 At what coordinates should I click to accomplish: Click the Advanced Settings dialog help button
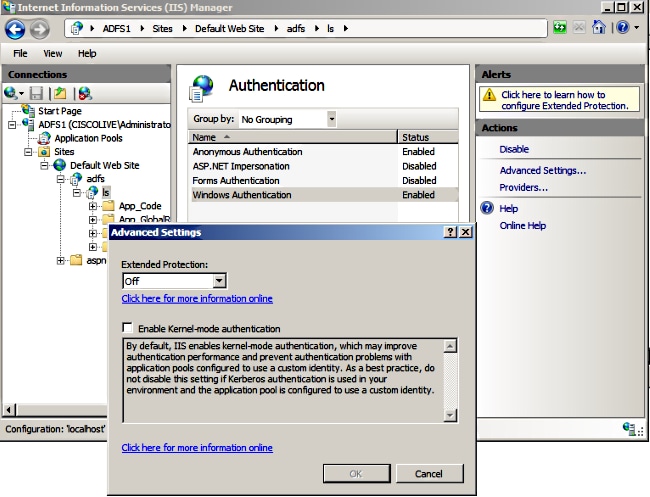tap(450, 232)
